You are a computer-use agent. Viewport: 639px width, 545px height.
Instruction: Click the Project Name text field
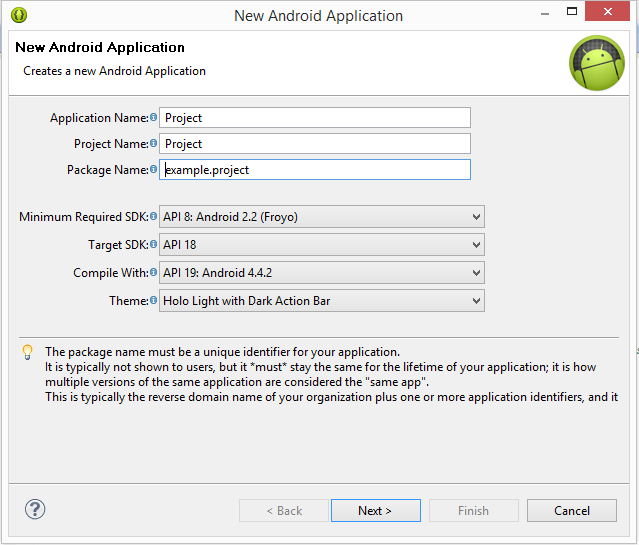(x=315, y=143)
